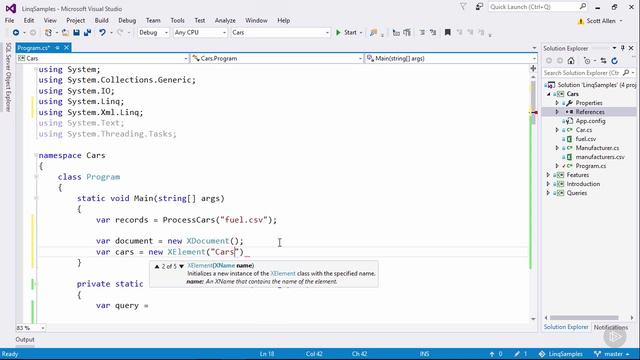Open the Debug configuration dropdown
The height and width of the screenshot is (360, 640).
166,33
